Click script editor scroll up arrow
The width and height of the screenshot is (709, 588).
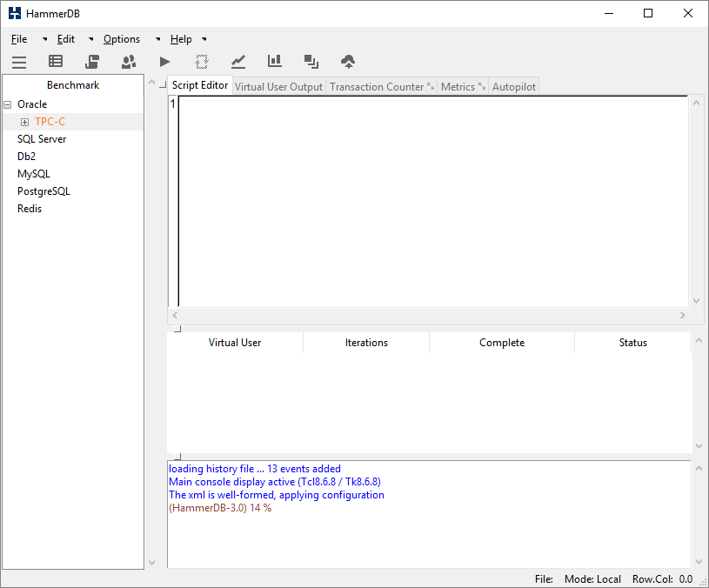[696, 103]
